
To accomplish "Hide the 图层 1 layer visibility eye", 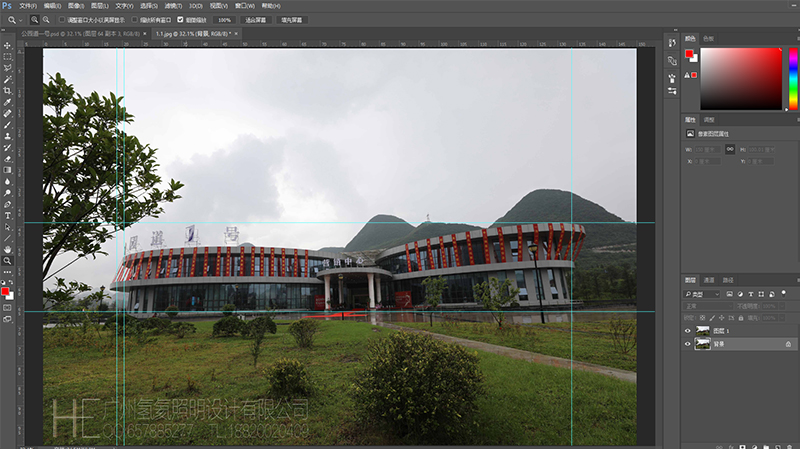I will pyautogui.click(x=687, y=330).
